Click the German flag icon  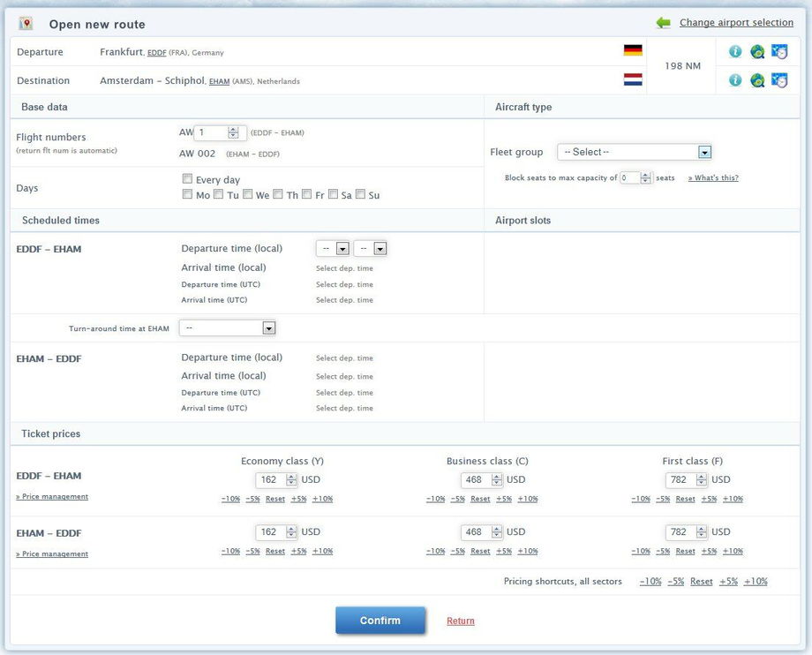(x=633, y=50)
